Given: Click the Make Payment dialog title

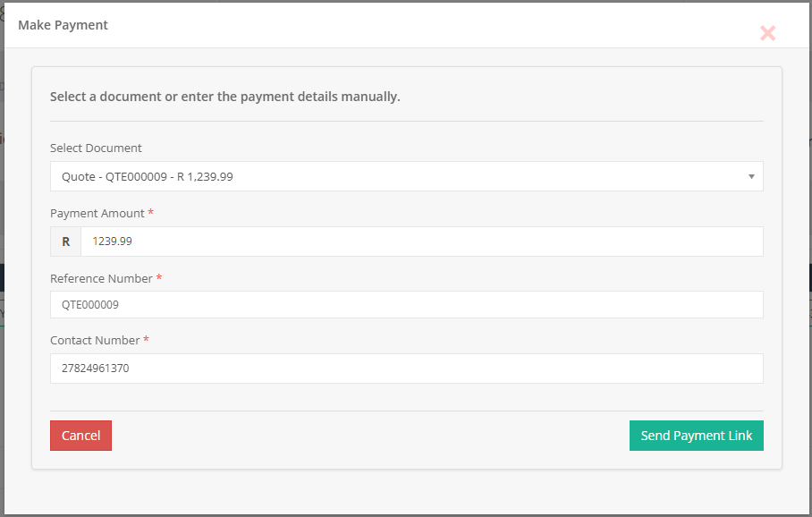Looking at the screenshot, I should pos(63,25).
